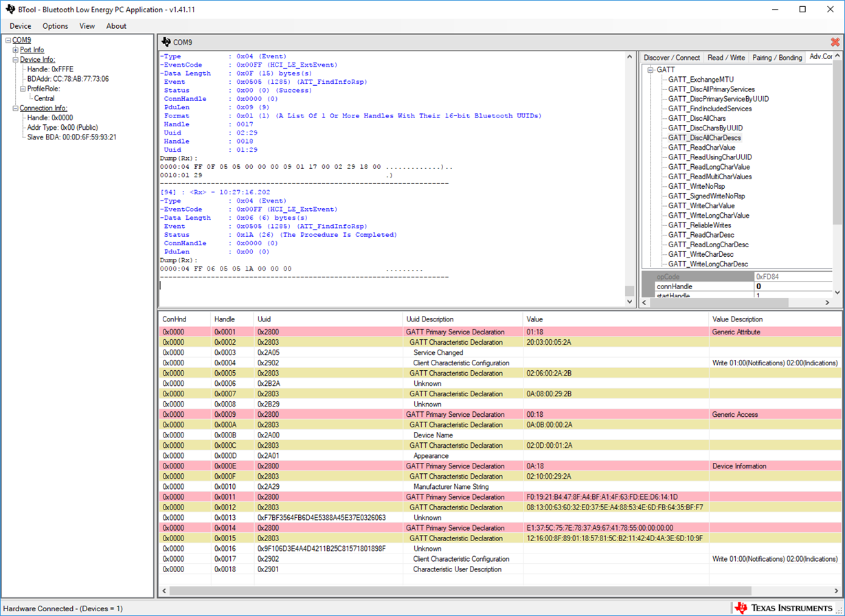Select GATT_ExchangeMTU command
The width and height of the screenshot is (845, 616).
(701, 80)
